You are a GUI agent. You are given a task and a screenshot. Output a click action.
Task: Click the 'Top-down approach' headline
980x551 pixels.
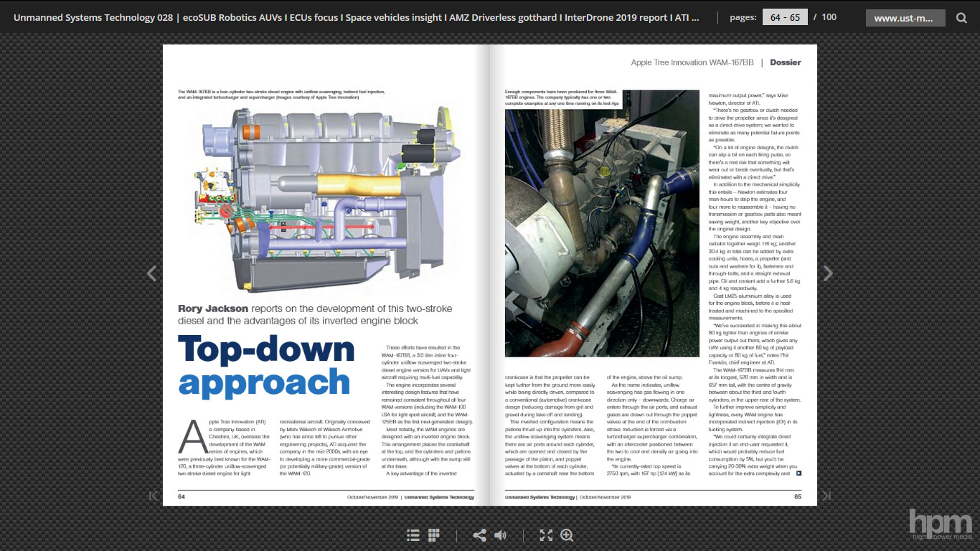(x=266, y=366)
